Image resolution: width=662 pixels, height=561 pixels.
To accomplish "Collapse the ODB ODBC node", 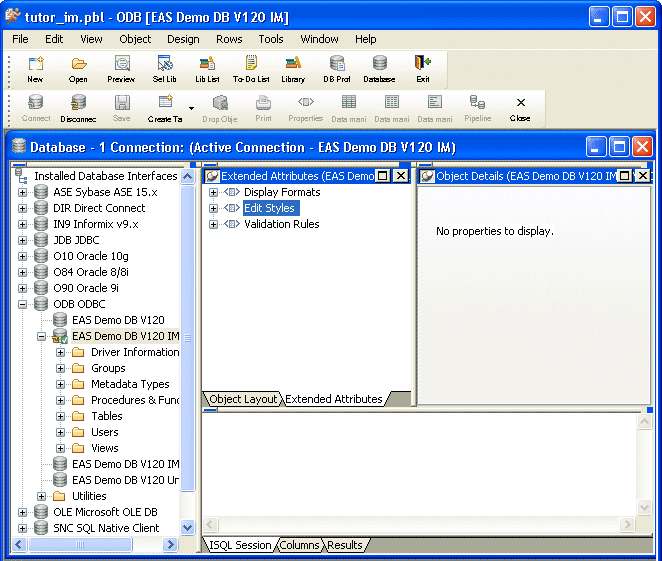I will tap(23, 304).
